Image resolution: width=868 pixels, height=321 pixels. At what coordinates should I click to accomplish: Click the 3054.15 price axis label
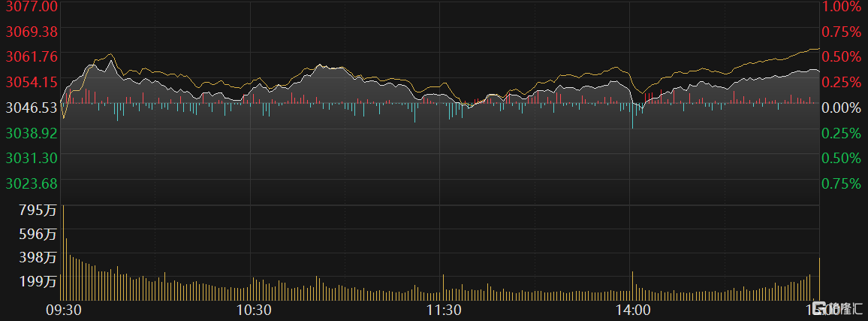pyautogui.click(x=31, y=82)
